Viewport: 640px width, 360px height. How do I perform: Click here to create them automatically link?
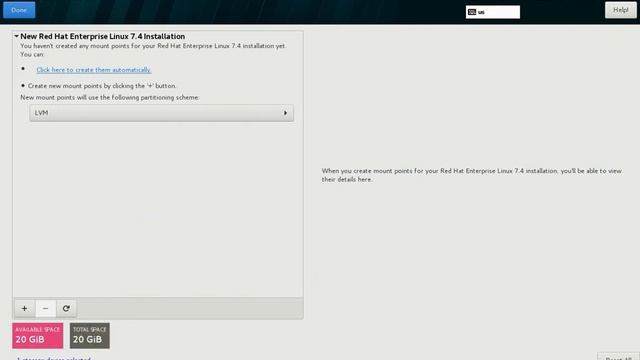click(x=93, y=70)
